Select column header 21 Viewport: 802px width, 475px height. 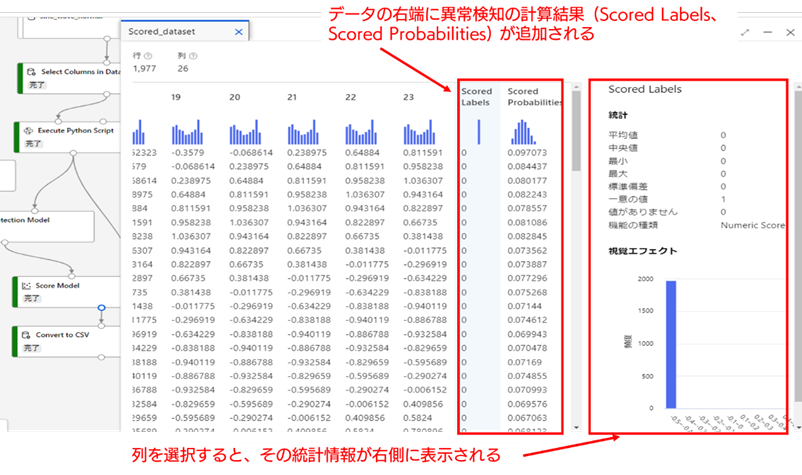click(x=292, y=97)
